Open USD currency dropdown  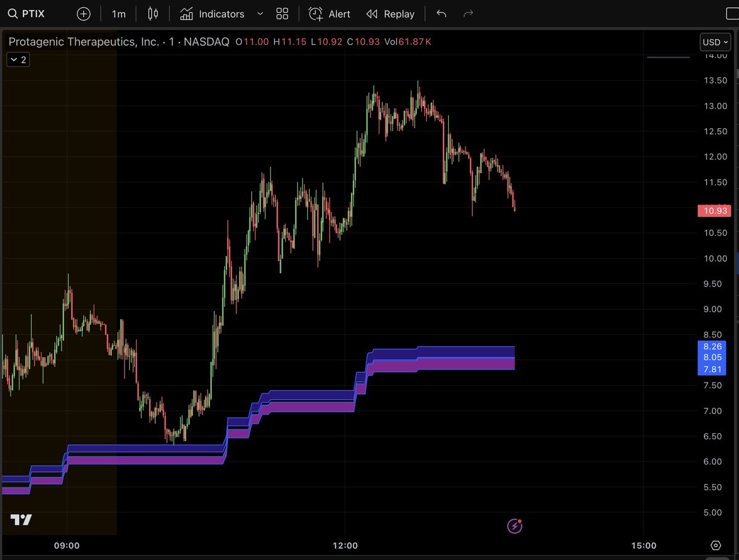[716, 42]
